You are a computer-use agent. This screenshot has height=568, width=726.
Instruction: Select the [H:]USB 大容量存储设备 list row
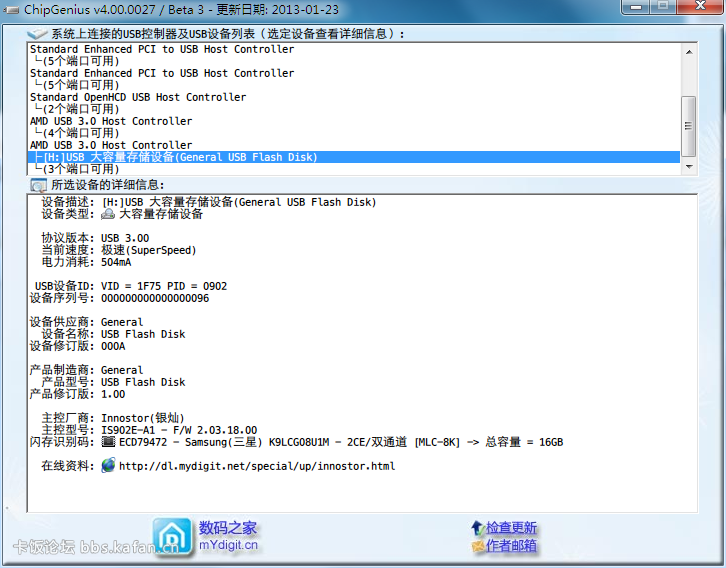354,157
